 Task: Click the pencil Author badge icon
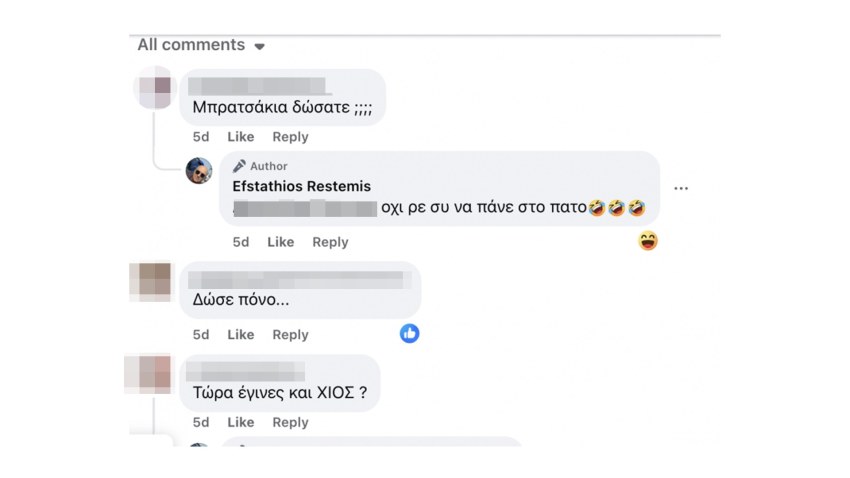pos(239,166)
